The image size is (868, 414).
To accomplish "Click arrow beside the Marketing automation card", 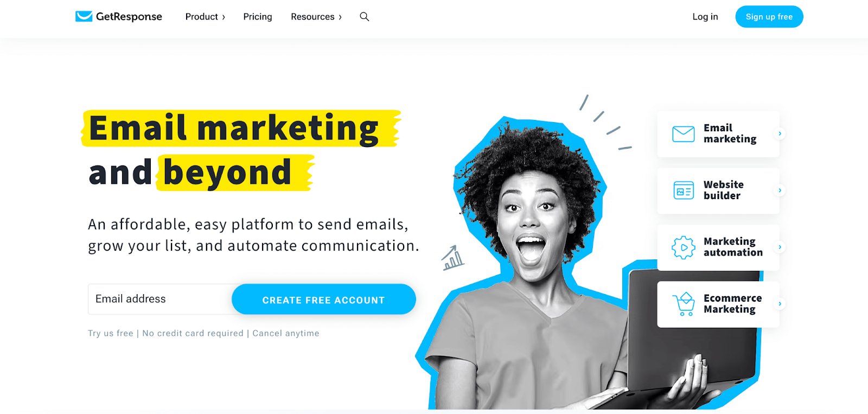I will pos(780,247).
